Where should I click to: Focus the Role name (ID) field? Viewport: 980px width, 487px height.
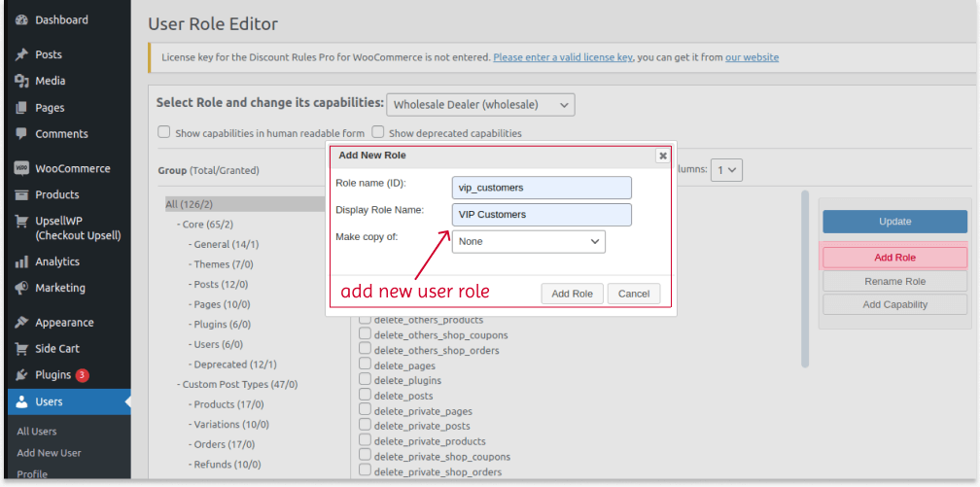pos(542,188)
